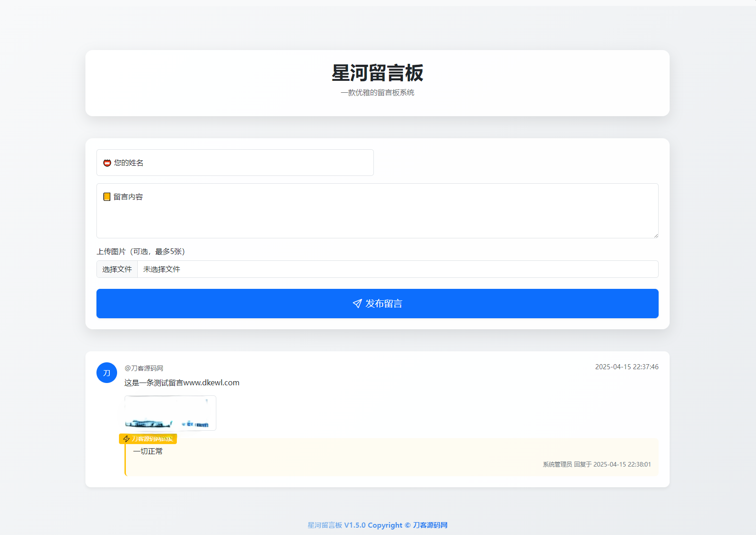Click the blue 刀 avatar circle
The height and width of the screenshot is (535, 756).
coord(107,373)
